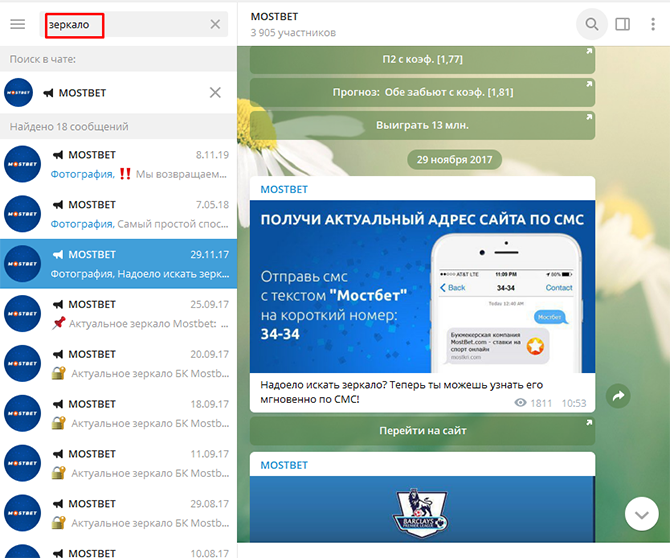Image resolution: width=670 pixels, height=558 pixels.
Task: Select highlighted result dated 29.11.17
Action: tap(118, 264)
